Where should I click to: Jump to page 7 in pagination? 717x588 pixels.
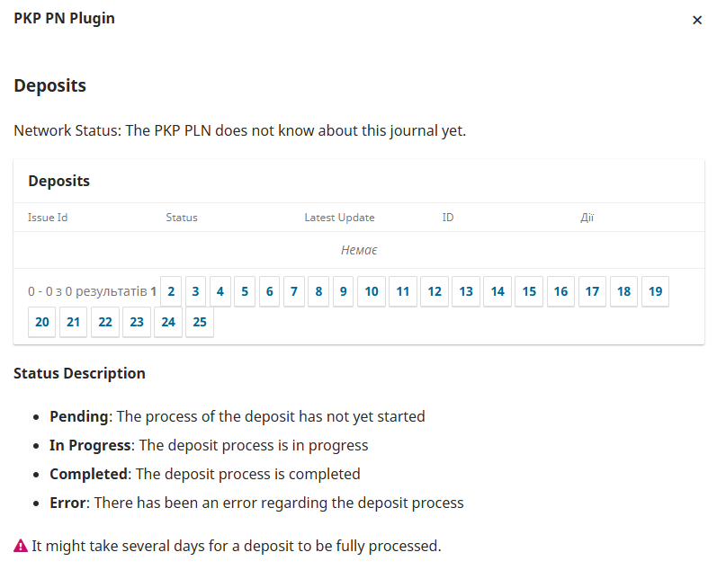tap(294, 291)
